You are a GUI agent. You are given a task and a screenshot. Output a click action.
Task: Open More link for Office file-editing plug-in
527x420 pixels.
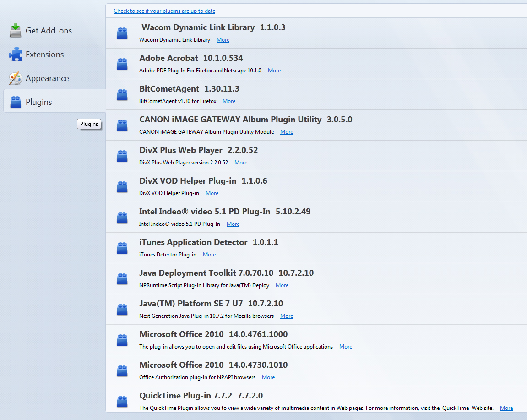(x=346, y=346)
